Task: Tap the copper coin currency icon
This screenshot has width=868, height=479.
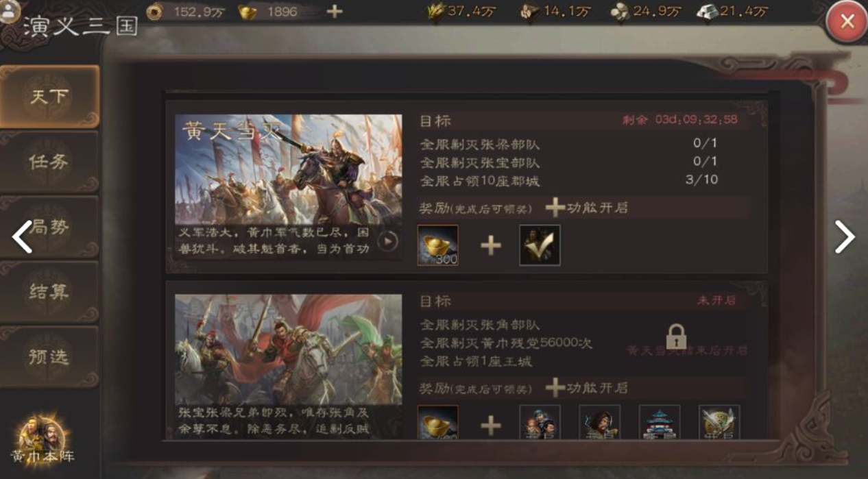Action: [155, 11]
